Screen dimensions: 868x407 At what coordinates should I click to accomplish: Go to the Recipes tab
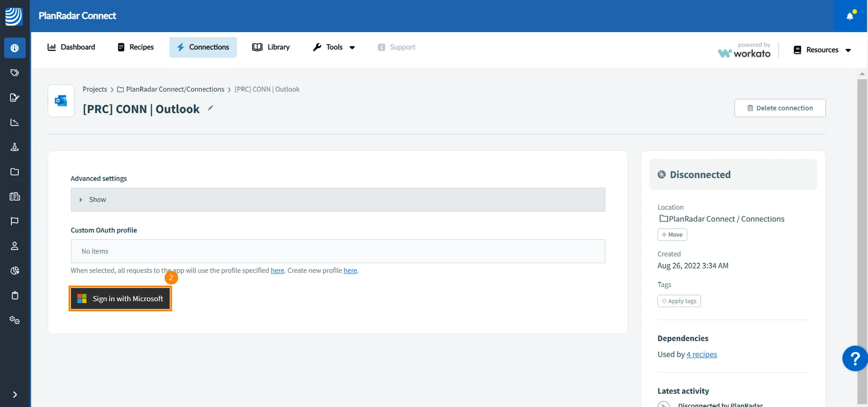(x=136, y=47)
